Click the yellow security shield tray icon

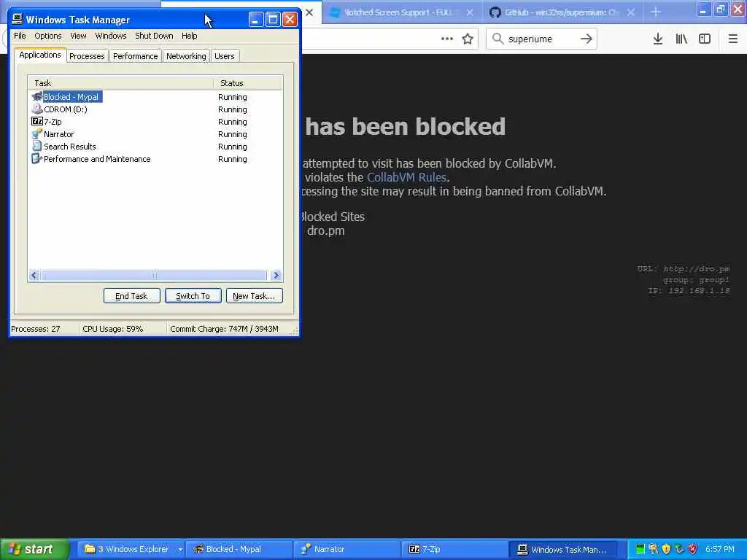pyautogui.click(x=667, y=549)
